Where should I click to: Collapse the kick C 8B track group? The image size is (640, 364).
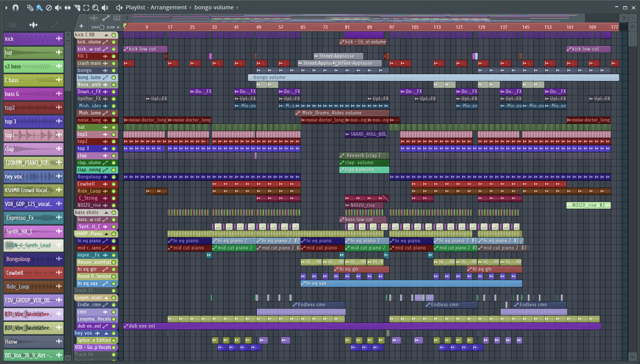click(x=106, y=35)
